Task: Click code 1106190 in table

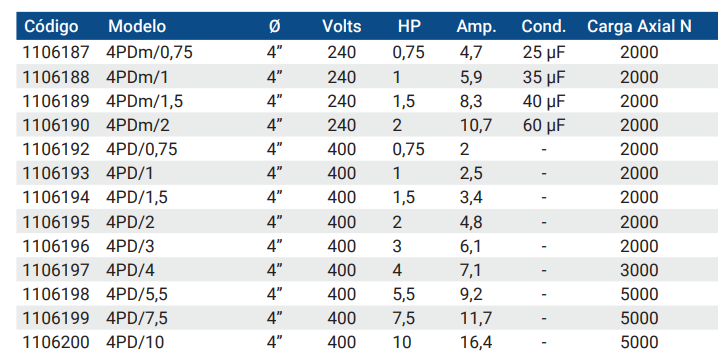Action: (x=56, y=125)
